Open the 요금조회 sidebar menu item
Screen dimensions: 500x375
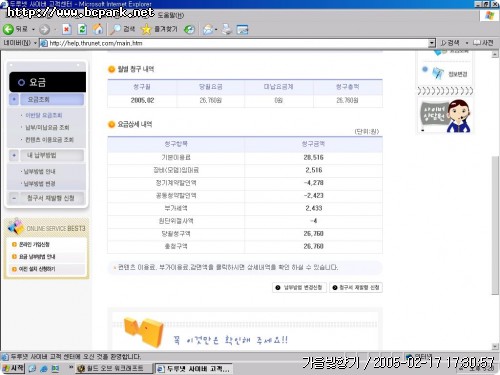(52, 99)
